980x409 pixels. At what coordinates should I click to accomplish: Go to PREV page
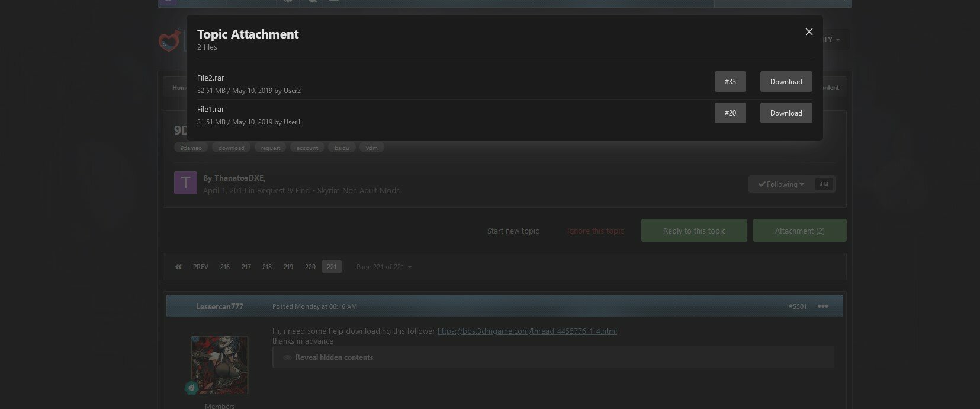(201, 267)
